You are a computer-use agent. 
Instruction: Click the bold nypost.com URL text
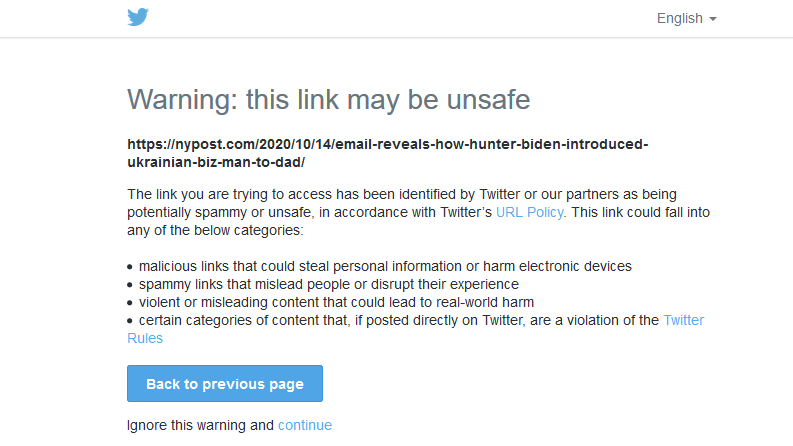(387, 153)
